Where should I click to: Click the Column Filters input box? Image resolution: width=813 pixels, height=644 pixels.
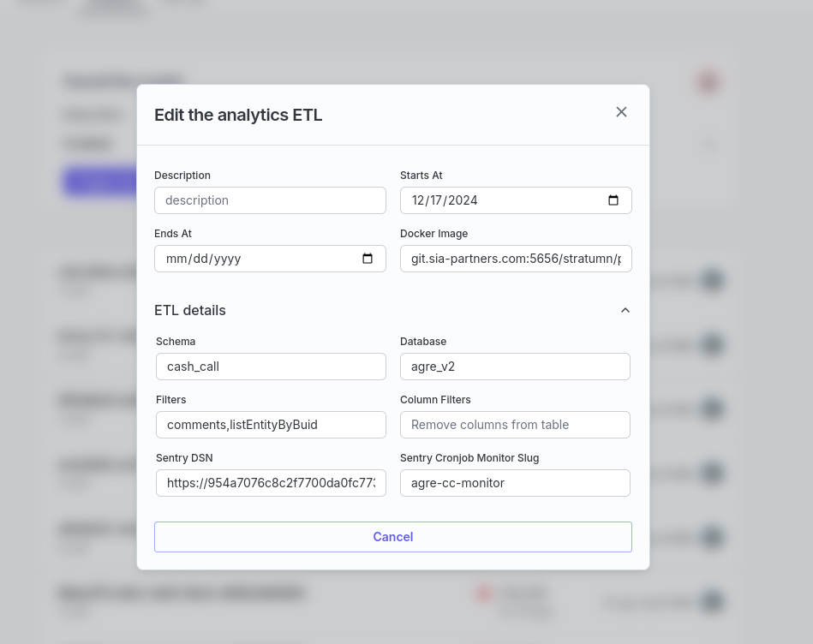click(x=515, y=424)
